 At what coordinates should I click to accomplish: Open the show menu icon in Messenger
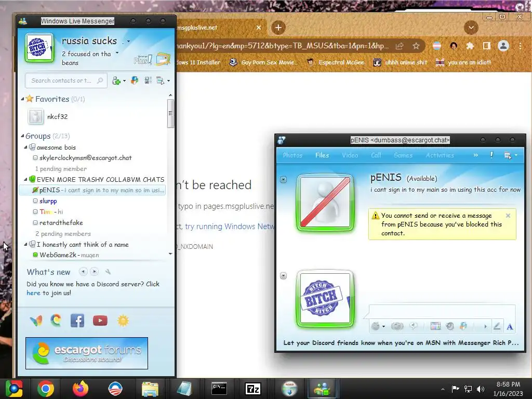(160, 81)
